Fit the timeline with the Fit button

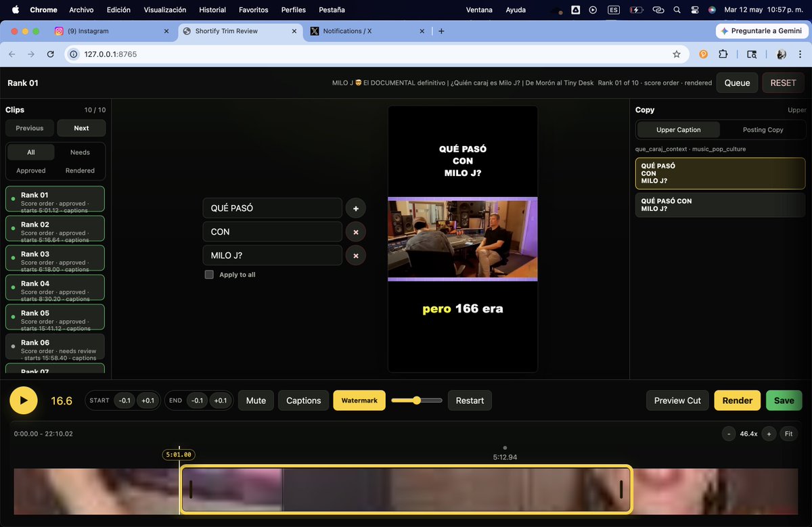(788, 434)
